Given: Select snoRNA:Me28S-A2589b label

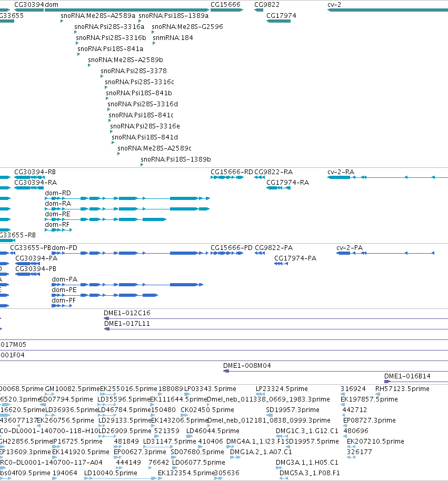Looking at the screenshot, I should tap(125, 60).
